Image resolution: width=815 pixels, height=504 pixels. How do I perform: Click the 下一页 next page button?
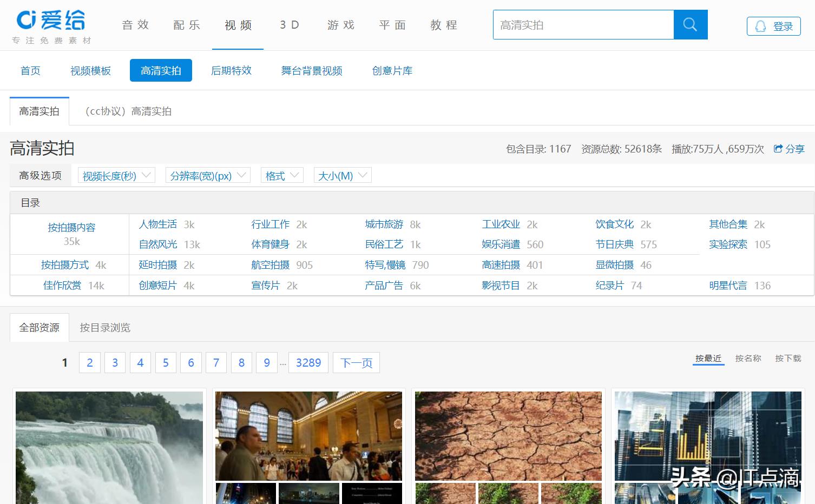356,362
